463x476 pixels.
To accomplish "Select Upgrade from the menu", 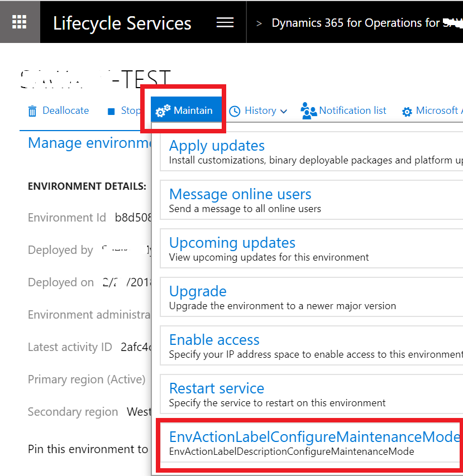I will click(x=198, y=291).
